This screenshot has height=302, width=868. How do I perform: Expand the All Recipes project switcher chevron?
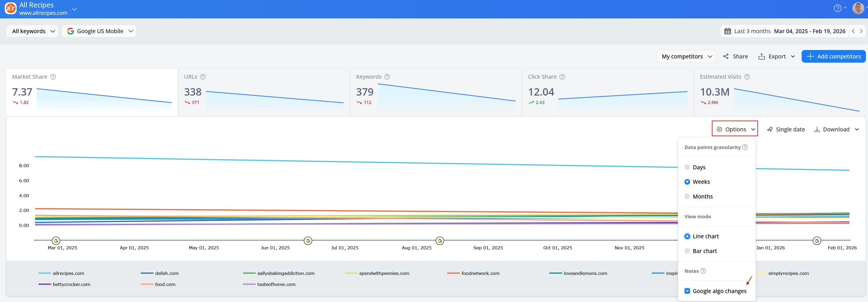75,9
